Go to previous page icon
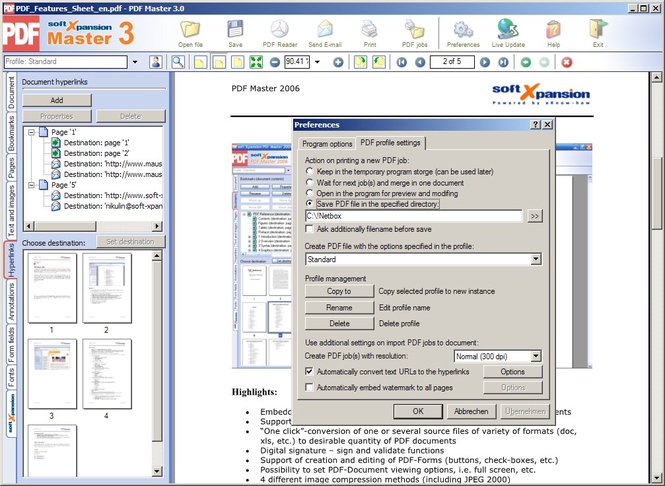 420,62
